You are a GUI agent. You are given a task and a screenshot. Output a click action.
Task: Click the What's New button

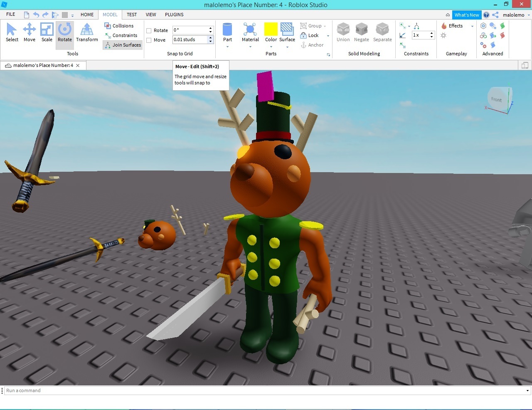tap(467, 15)
